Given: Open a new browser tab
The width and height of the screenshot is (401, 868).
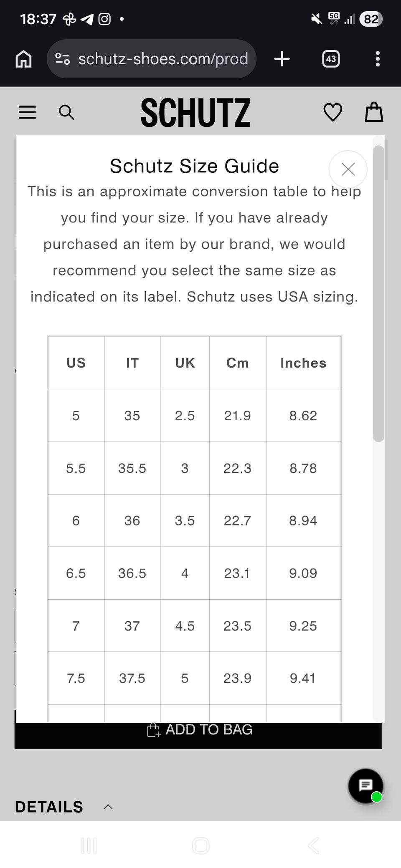Looking at the screenshot, I should [x=282, y=59].
